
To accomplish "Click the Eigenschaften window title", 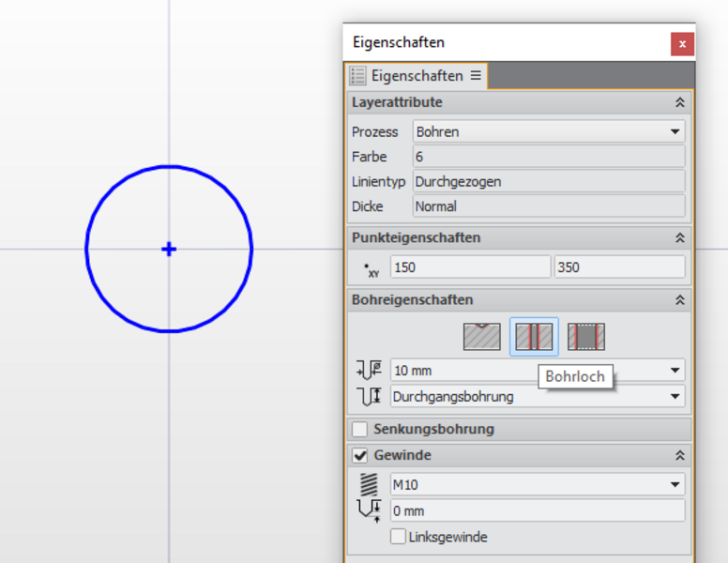I will [x=399, y=42].
